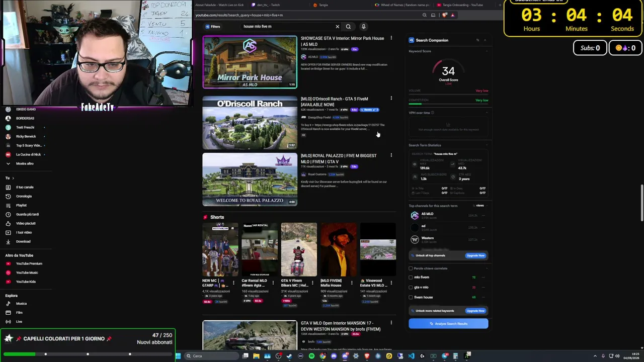Open options for the Car Rental MLO short
This screenshot has height=362, width=644.
click(273, 283)
